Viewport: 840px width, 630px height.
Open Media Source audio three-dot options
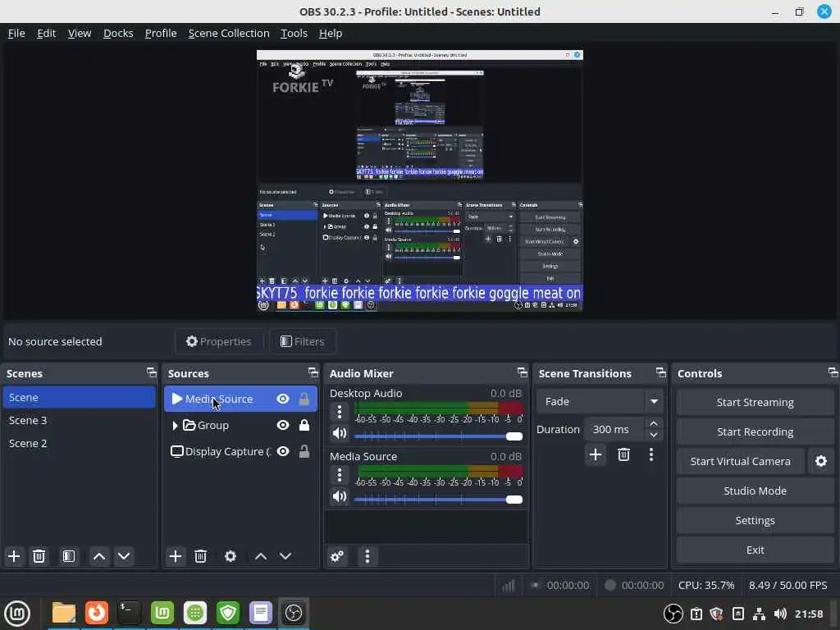tap(339, 475)
